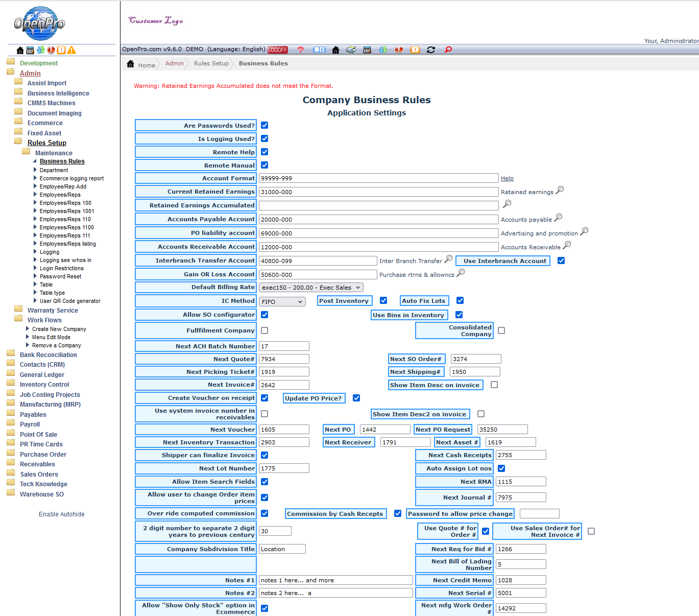Toggle the Use Interbranch Account checkbox

(561, 261)
